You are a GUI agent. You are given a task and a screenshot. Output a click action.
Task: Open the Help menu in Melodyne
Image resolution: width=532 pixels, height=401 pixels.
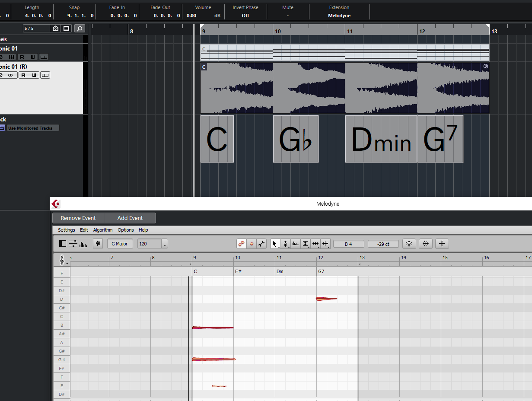pos(143,230)
